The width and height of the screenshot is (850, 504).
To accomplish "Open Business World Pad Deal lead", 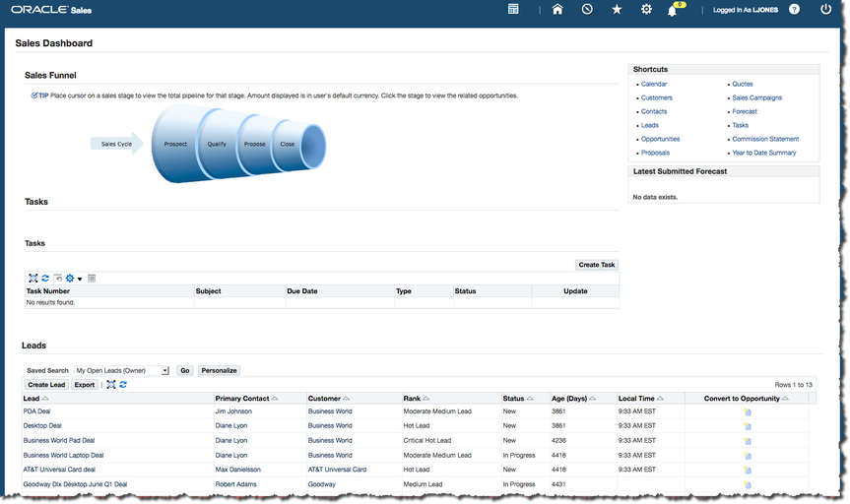I will tap(58, 441).
